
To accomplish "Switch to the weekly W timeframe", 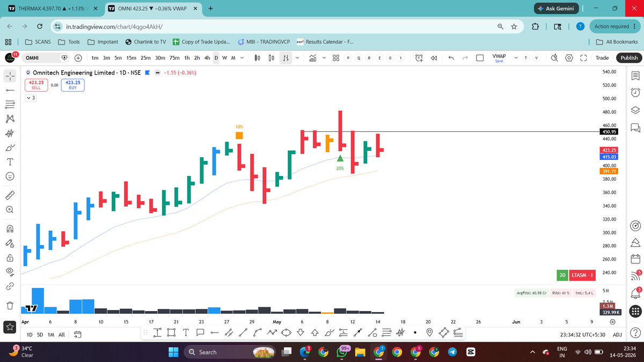I will pos(224,58).
